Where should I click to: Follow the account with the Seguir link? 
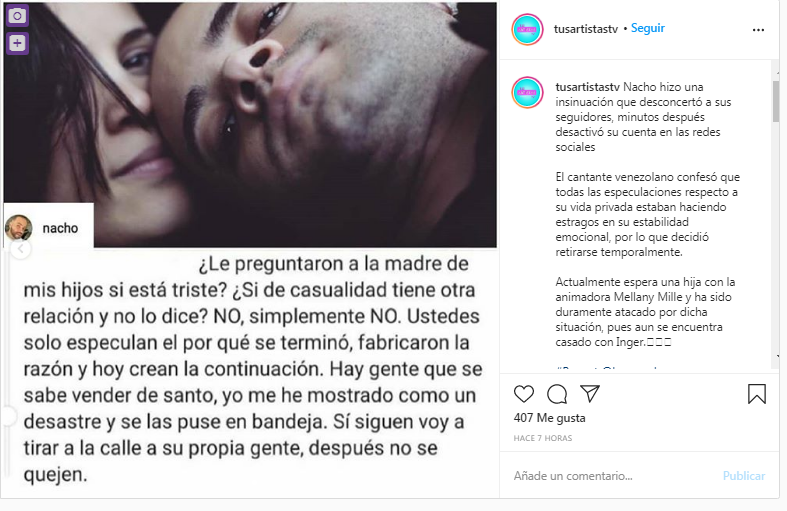[647, 28]
